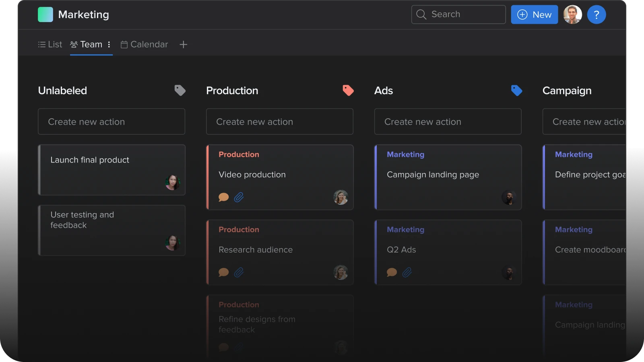The image size is (644, 362).
Task: Click the Search field
Action: click(458, 15)
